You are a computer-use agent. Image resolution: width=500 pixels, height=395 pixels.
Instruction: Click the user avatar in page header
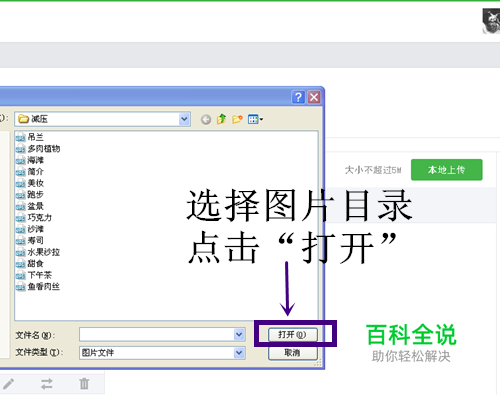[x=491, y=21]
